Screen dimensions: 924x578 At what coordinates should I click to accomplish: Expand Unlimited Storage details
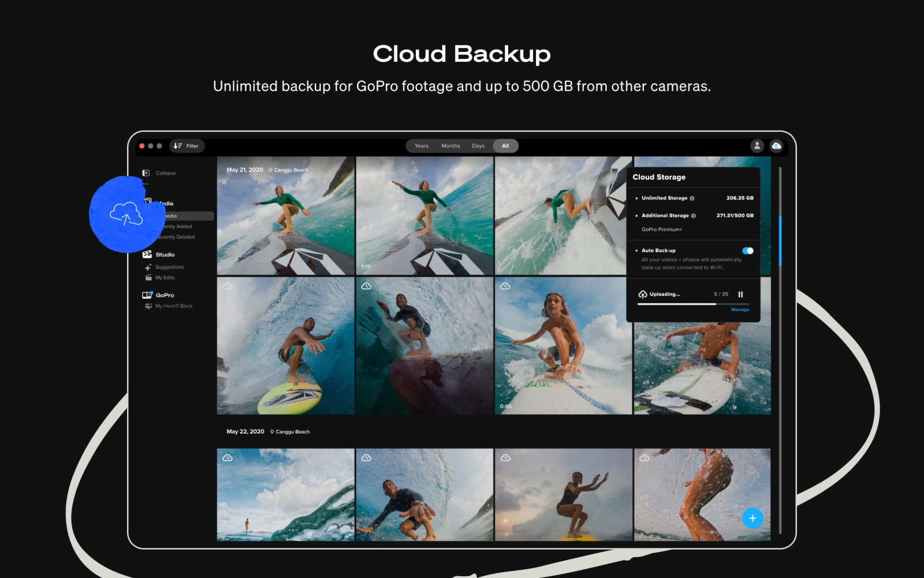636,198
